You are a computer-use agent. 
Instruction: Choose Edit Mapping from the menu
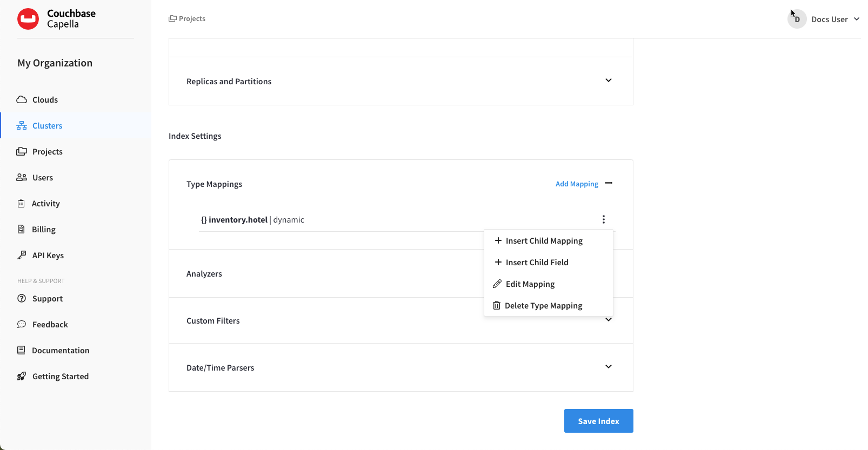[x=549, y=284]
